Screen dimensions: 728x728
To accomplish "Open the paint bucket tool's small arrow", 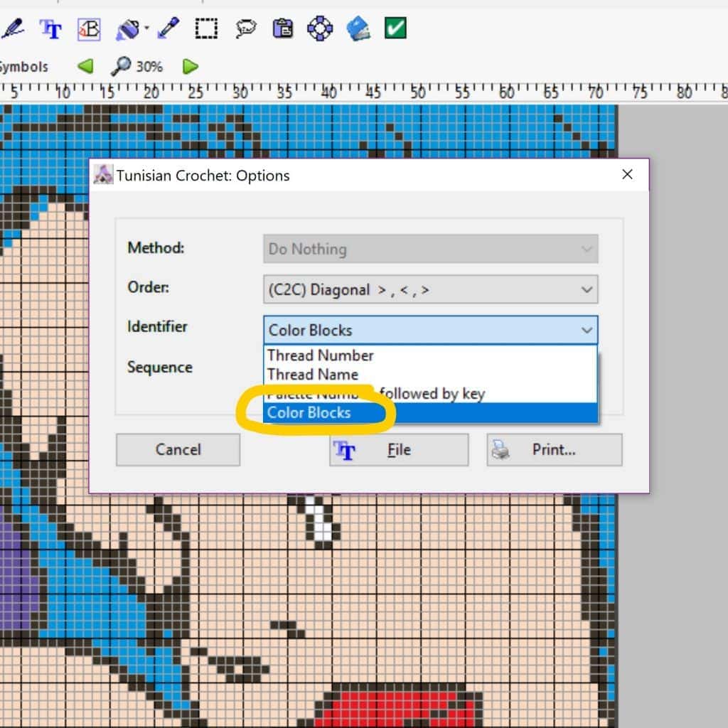I will (x=146, y=28).
